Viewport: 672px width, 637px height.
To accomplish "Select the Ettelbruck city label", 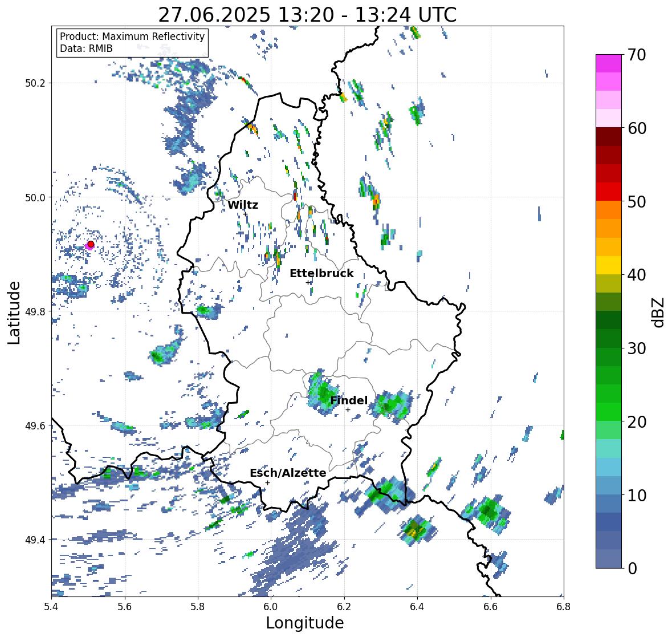I will click(x=321, y=274).
